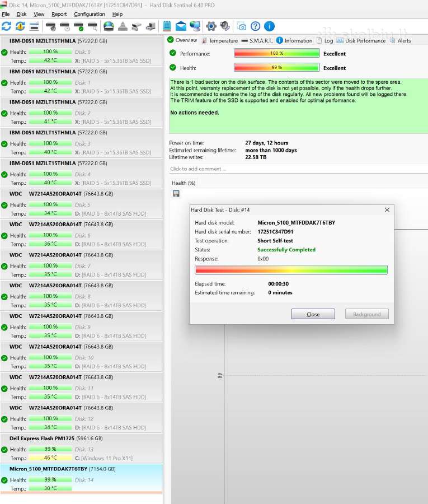Screen dimensions: 428x504
Task: Select the Dell Express Flash PM1725 disk
Action: tap(81, 448)
